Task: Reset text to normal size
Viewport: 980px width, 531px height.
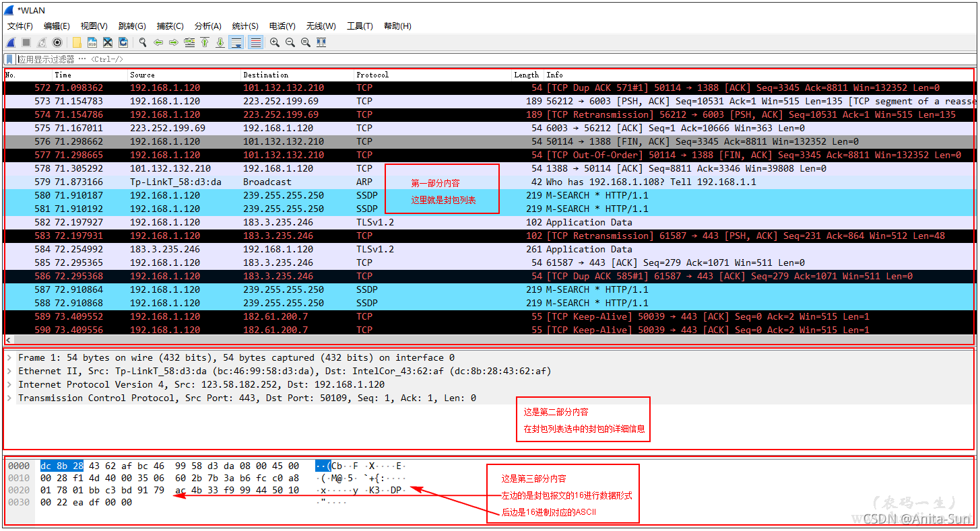Action: coord(306,42)
